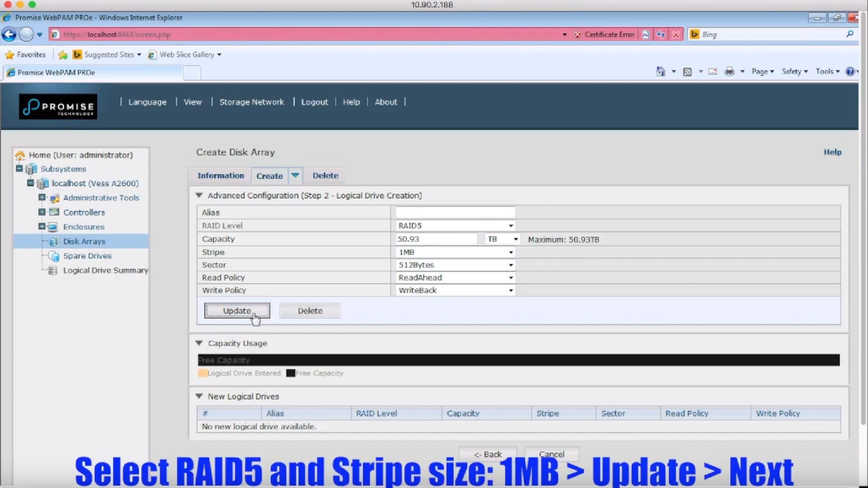Click the Update button
Screen dimensions: 868x488
[x=237, y=311]
